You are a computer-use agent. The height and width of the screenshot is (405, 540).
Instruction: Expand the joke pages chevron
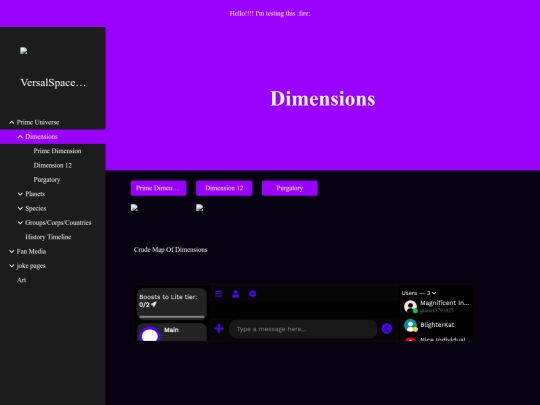(12, 266)
